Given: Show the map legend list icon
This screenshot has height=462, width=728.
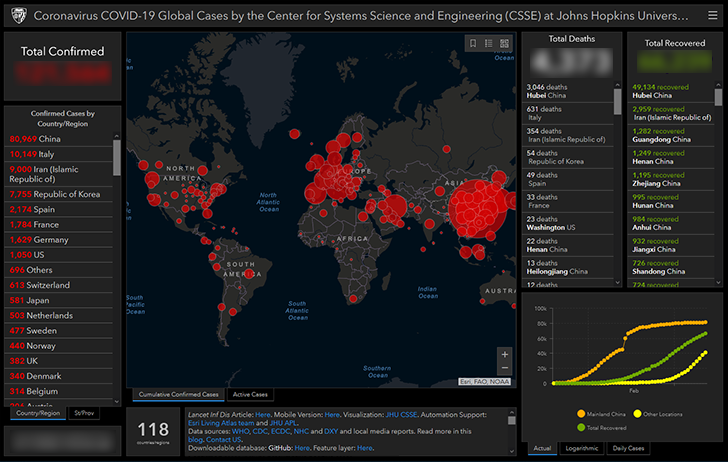Looking at the screenshot, I should coord(488,43).
